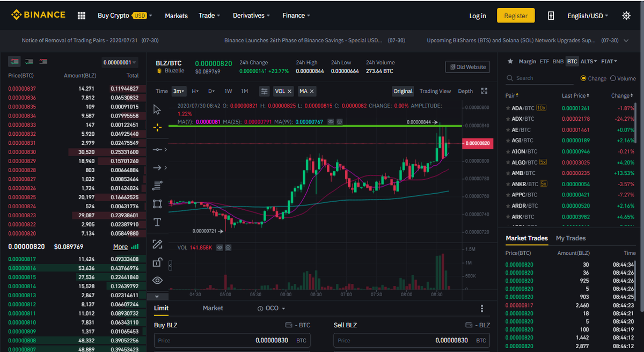Select the text annotation tool
This screenshot has height=352, width=644.
157,222
